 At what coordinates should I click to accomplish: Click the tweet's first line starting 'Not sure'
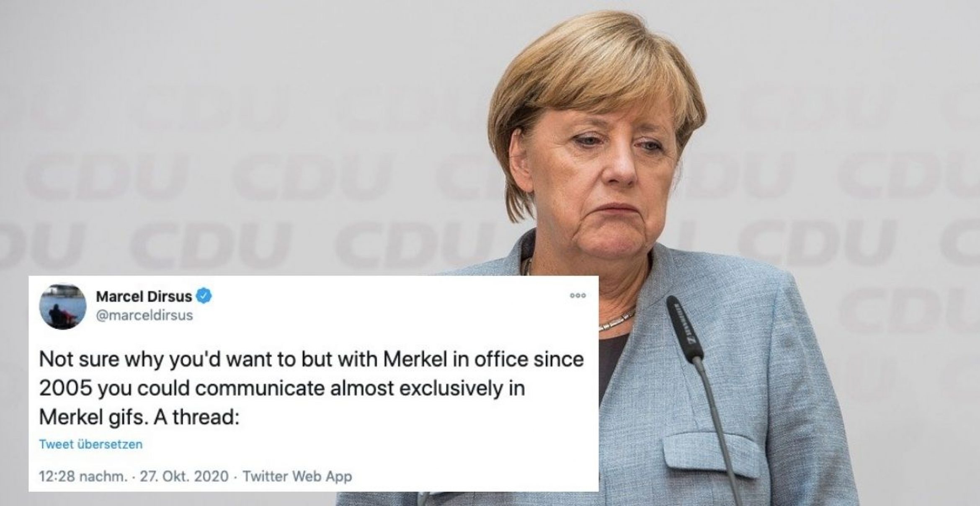coord(311,360)
